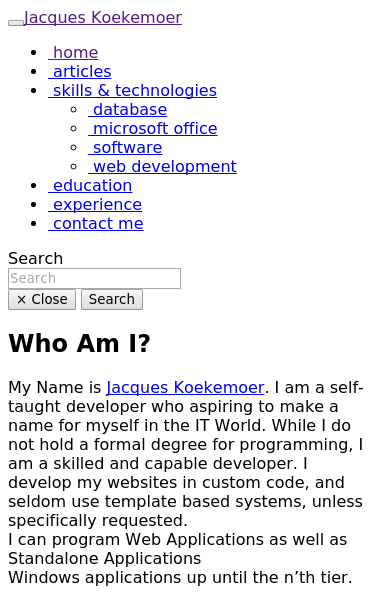375x606 pixels.
Task: Submit with the Search button
Action: click(112, 300)
